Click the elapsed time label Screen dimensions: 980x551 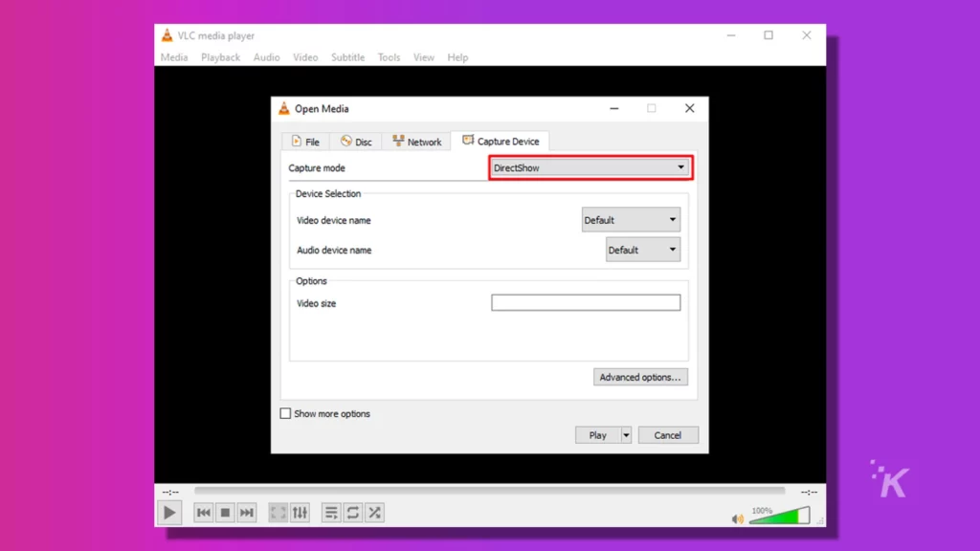click(x=170, y=493)
